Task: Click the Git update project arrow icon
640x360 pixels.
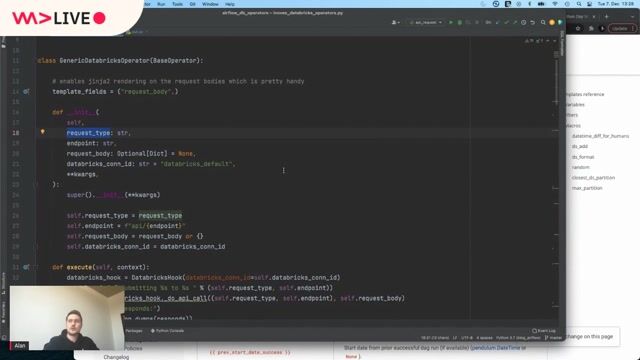Action: click(x=498, y=22)
